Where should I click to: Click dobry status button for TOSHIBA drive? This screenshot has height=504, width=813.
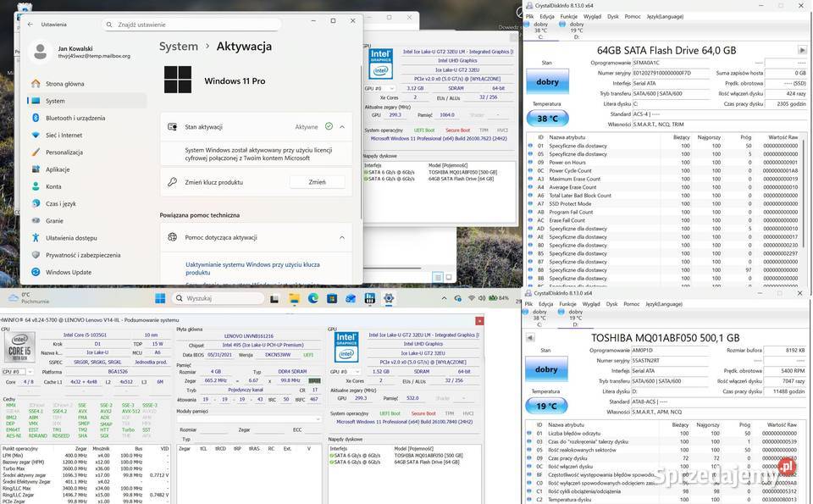[x=546, y=369]
